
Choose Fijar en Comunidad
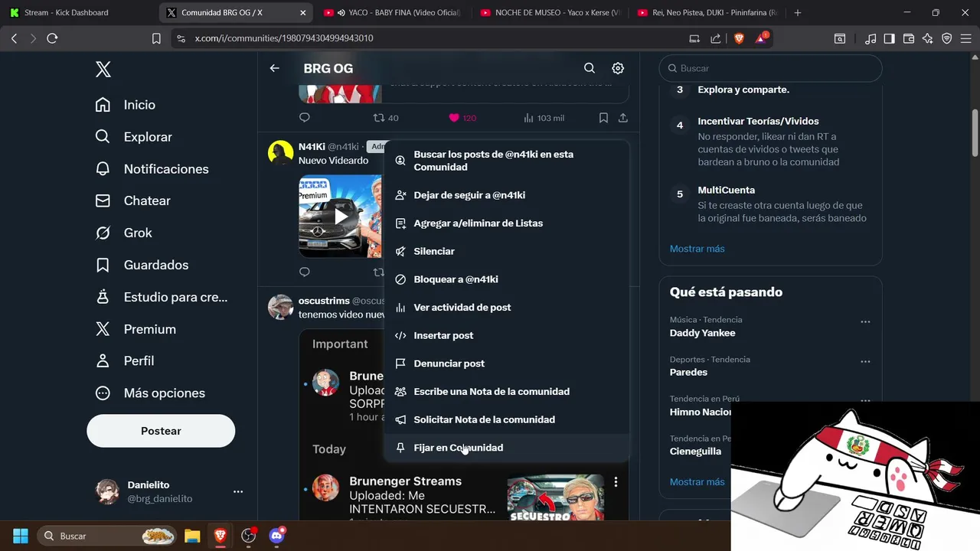pos(506,448)
